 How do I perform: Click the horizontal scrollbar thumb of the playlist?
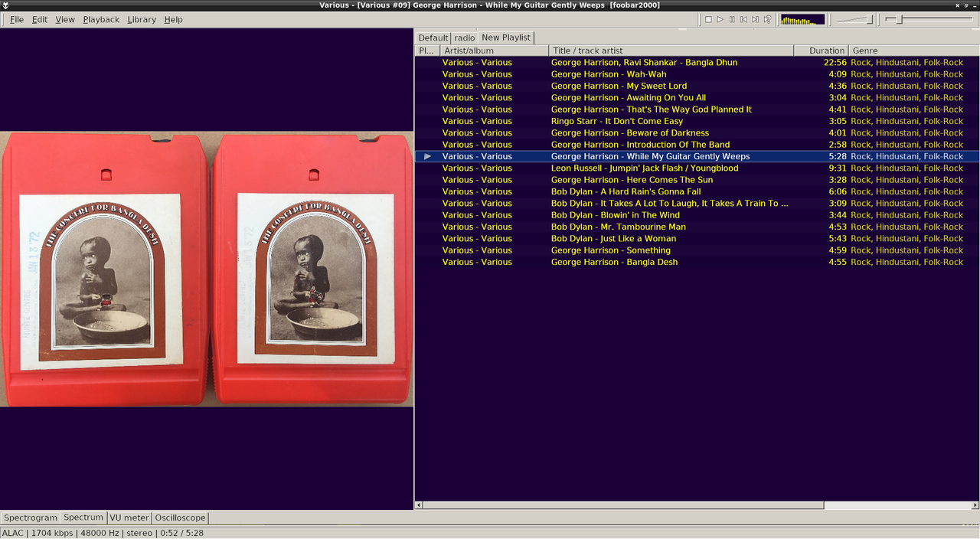(x=623, y=505)
